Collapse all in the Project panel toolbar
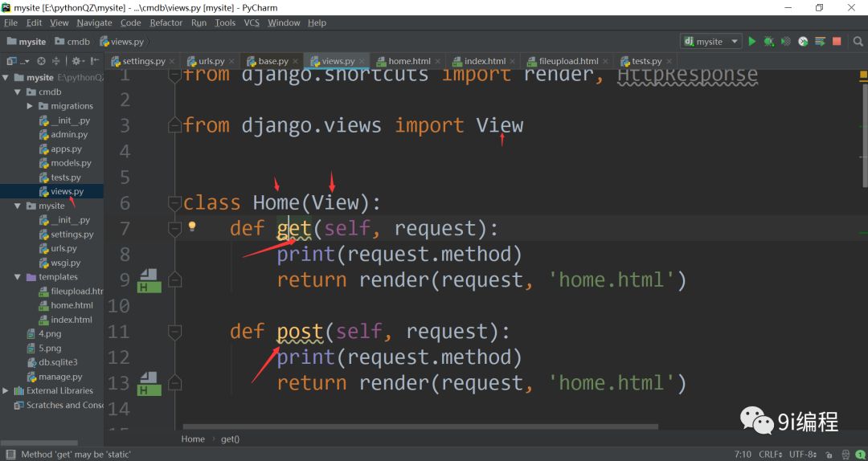 coord(55,61)
